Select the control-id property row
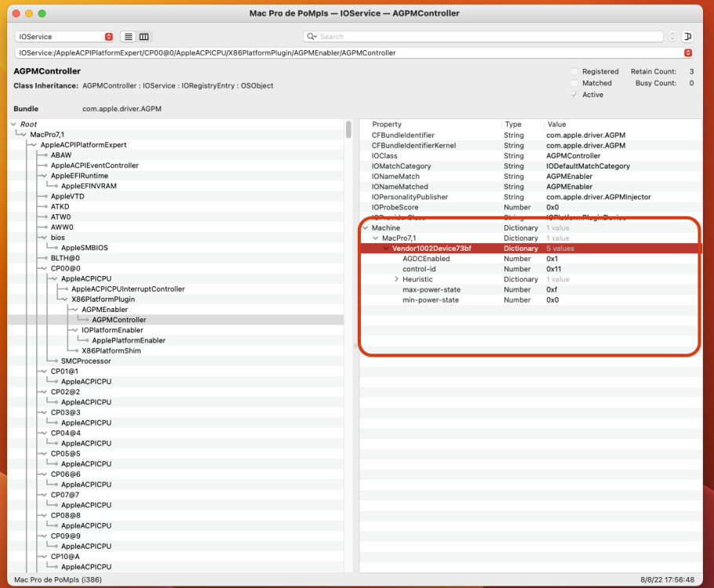 [x=530, y=269]
